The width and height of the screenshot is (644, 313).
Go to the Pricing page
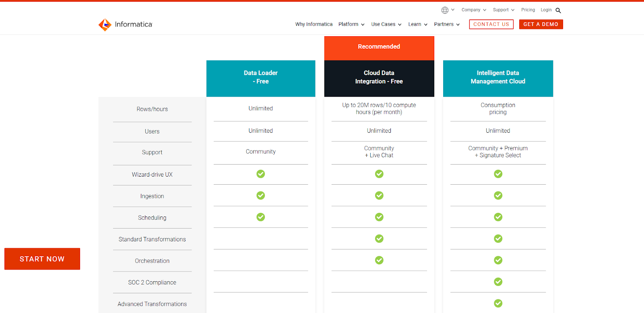[x=528, y=10]
